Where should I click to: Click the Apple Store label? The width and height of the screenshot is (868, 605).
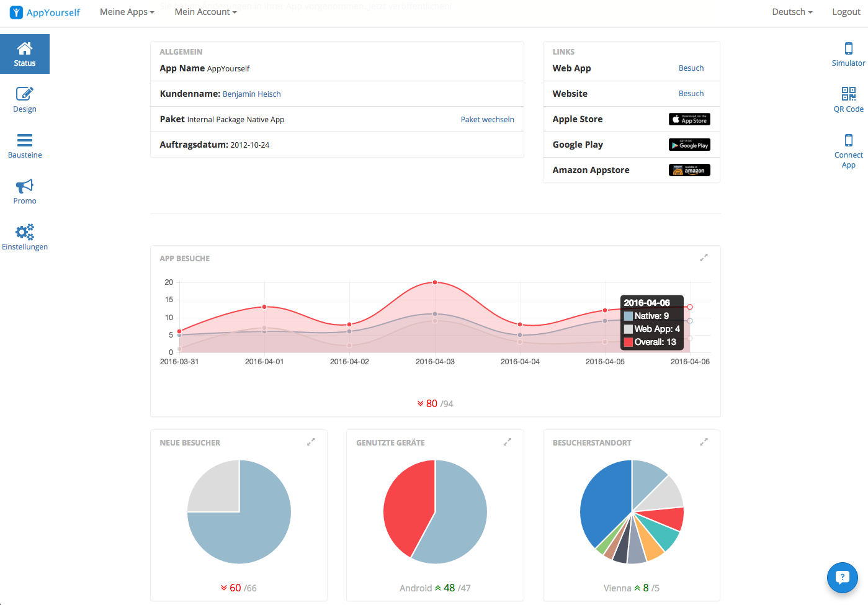[x=578, y=119]
